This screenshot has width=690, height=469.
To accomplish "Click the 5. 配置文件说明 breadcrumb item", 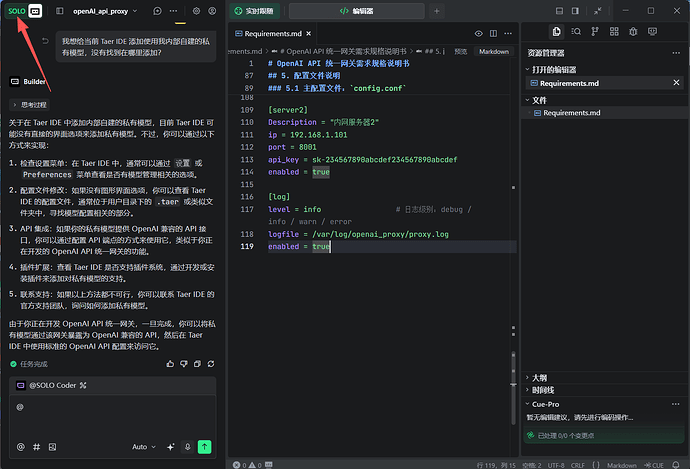I will (431, 51).
